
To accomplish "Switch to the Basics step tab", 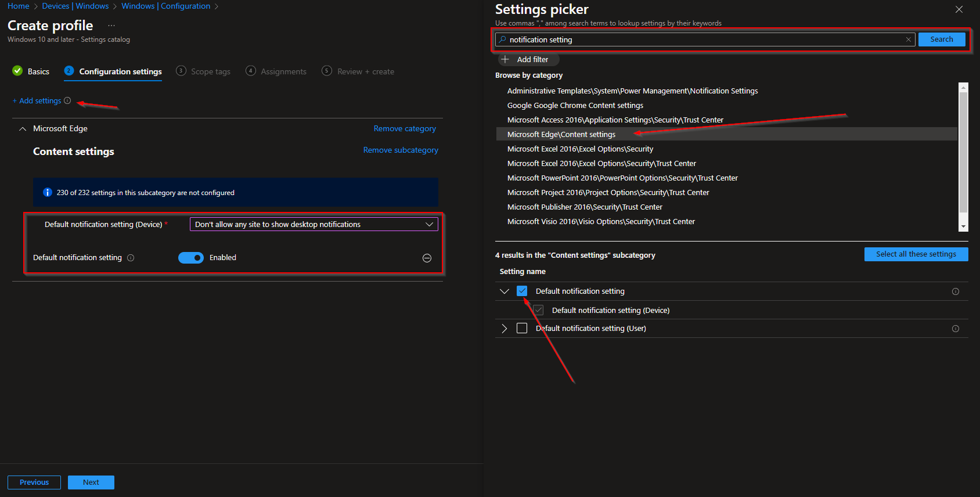I will coord(31,71).
